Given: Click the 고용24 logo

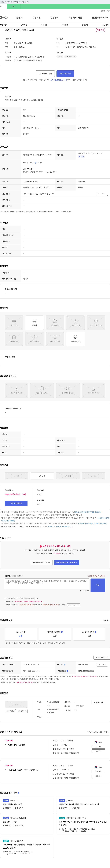Looking at the screenshot, I should [4, 18].
